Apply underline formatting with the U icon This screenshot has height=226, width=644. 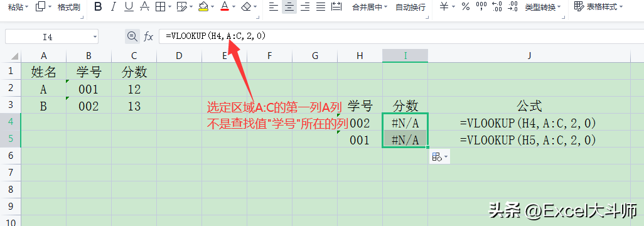coord(129,6)
